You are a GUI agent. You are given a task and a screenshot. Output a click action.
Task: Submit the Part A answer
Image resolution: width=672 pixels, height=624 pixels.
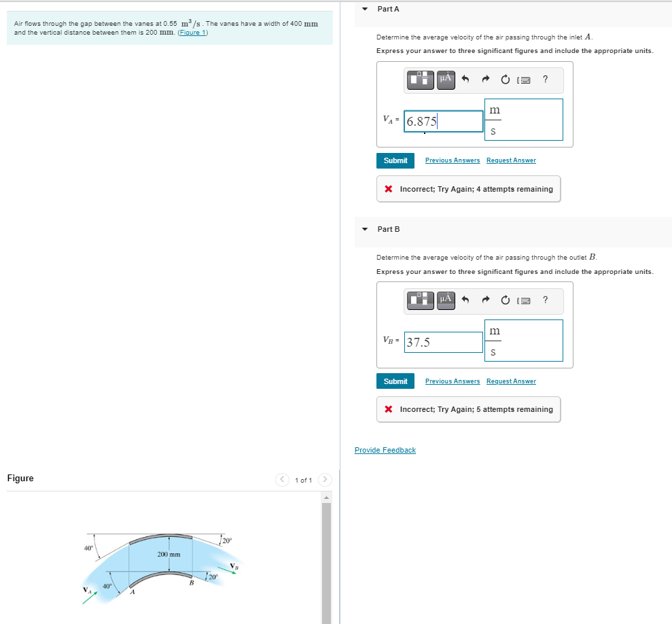pyautogui.click(x=395, y=160)
